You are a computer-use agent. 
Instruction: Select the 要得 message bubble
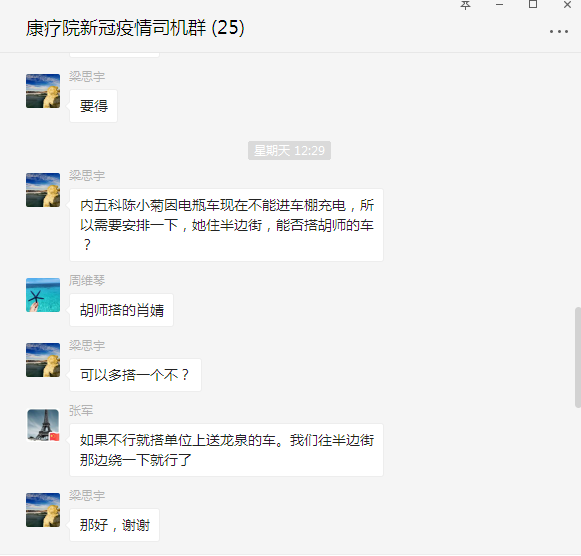(93, 106)
